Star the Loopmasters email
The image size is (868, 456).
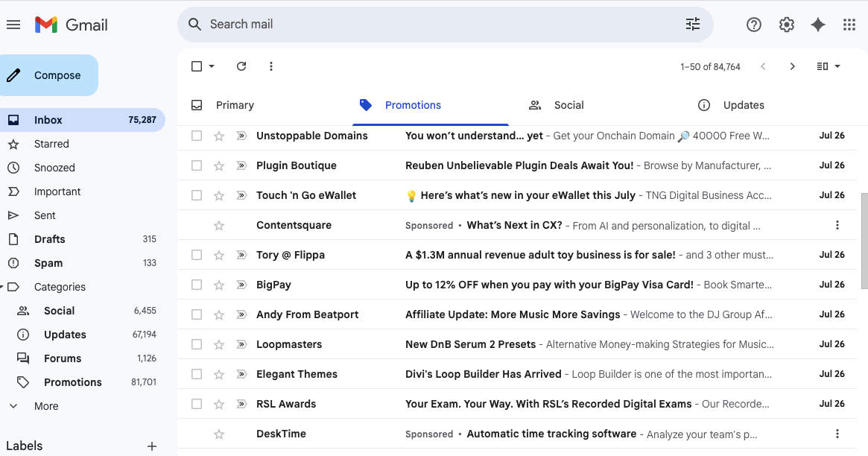click(219, 345)
